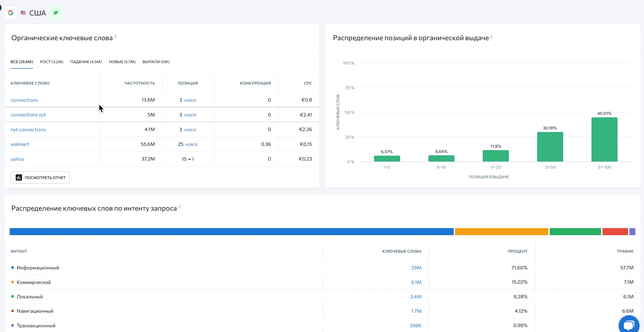Image resolution: width=644 pixels, height=332 pixels.
Task: Click the orange commercial intent bar segment
Action: [501, 232]
